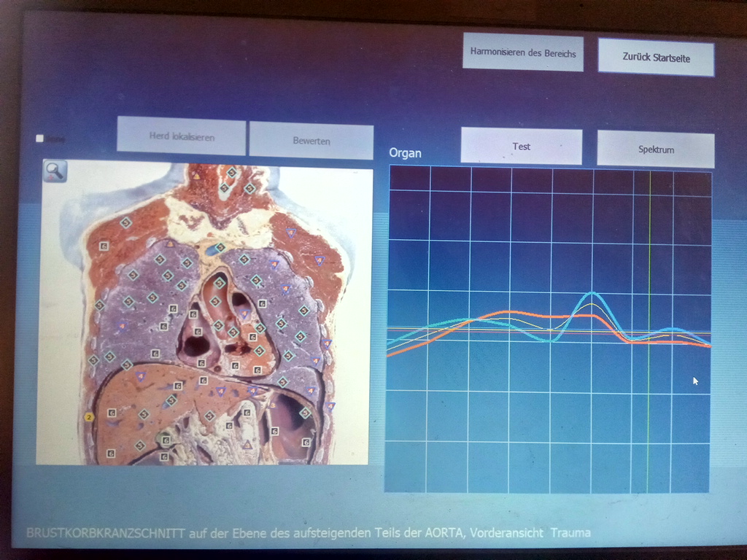Click the Organ label above the graph
This screenshot has height=560, width=747.
tap(405, 153)
